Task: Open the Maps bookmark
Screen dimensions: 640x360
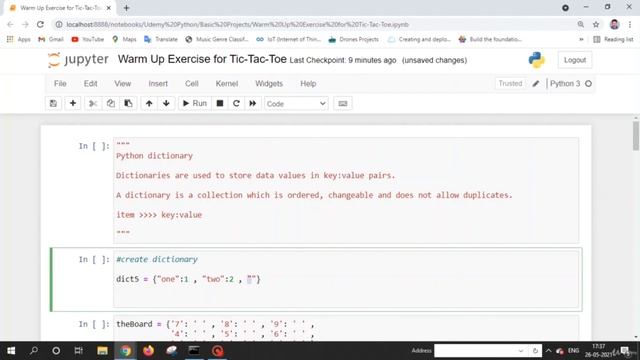Action: tap(124, 39)
